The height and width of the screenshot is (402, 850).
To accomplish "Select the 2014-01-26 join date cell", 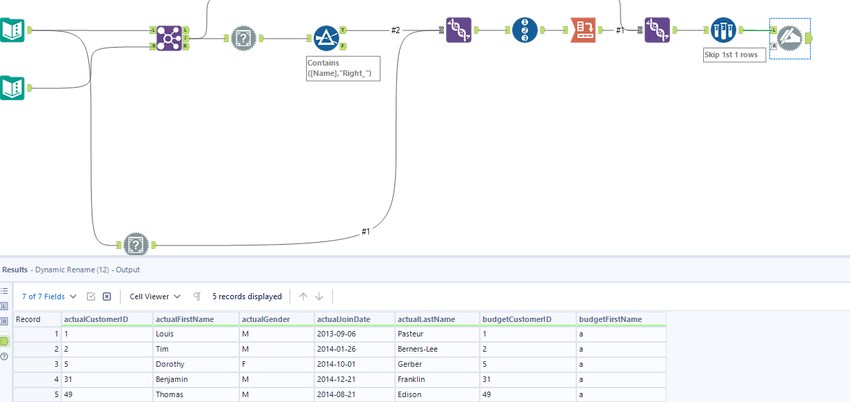I will (355, 349).
